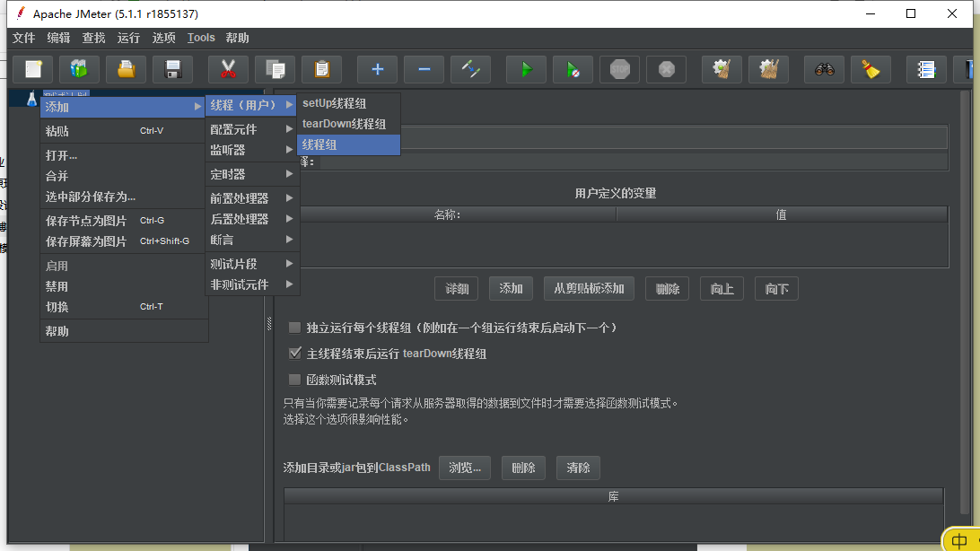980x551 pixels.
Task: Click the 浏览... button
Action: tap(464, 468)
